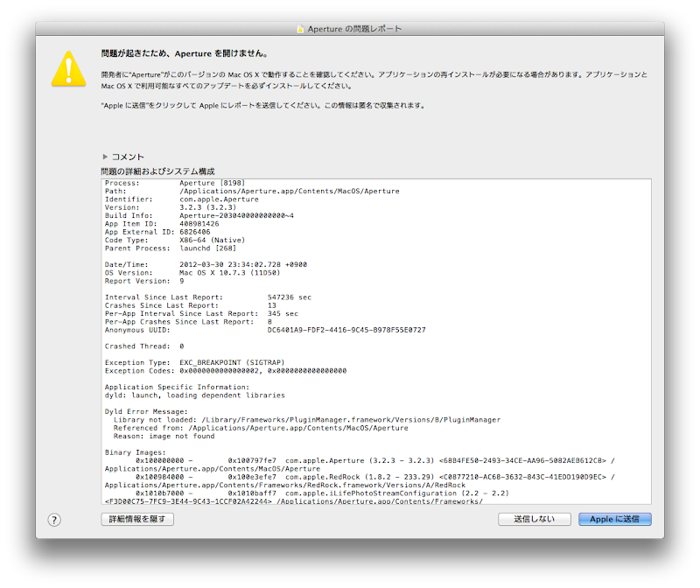The height and width of the screenshot is (588, 700).
Task: Click the Dyld Error Message: line
Action: pyautogui.click(x=146, y=412)
